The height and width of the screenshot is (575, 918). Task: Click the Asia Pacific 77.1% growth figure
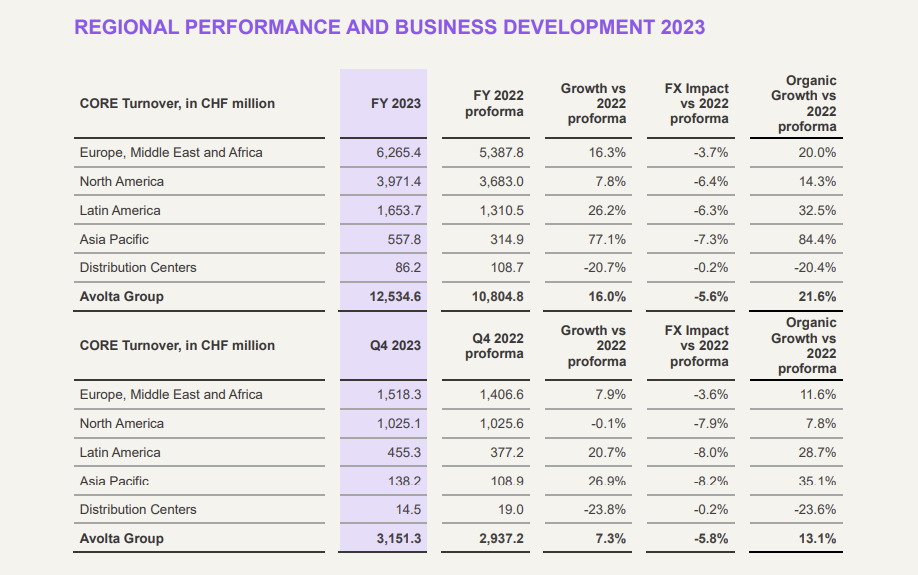608,240
